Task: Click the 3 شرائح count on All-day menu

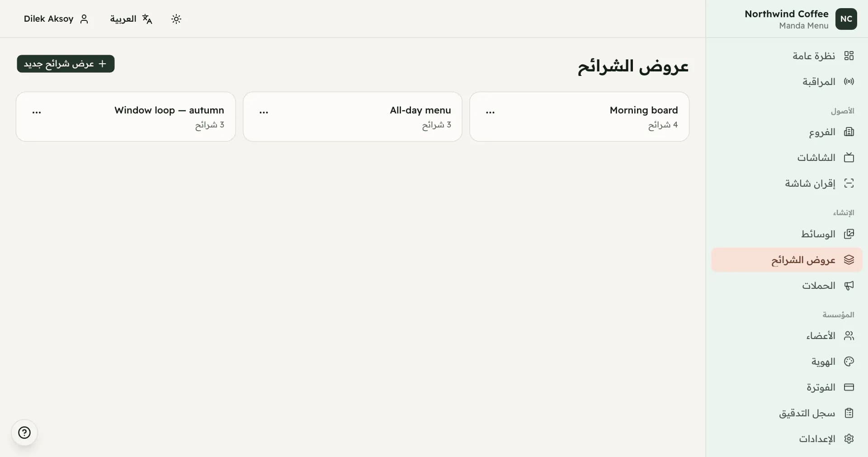Action: click(x=436, y=125)
